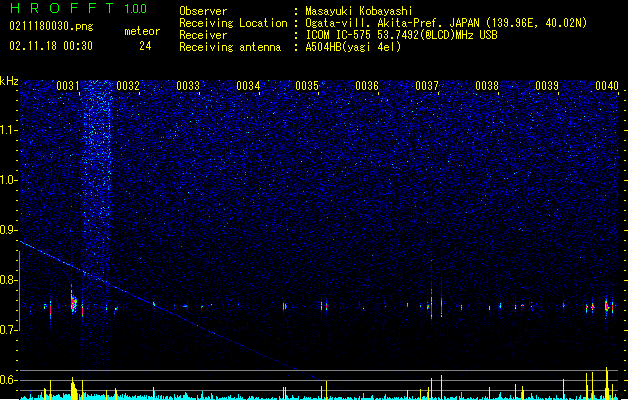Click the Receiving antenna label
The height and width of the screenshot is (400, 629).
230,47
